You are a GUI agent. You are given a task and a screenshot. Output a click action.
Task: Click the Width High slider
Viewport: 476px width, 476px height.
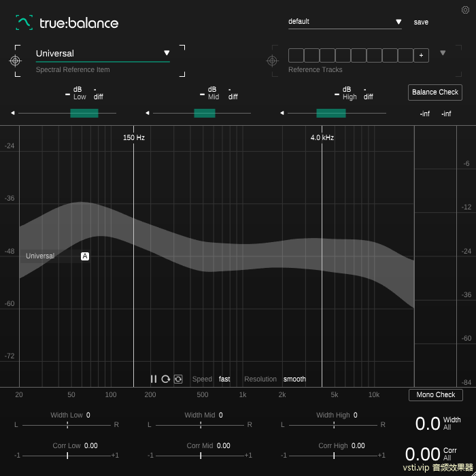(334, 425)
